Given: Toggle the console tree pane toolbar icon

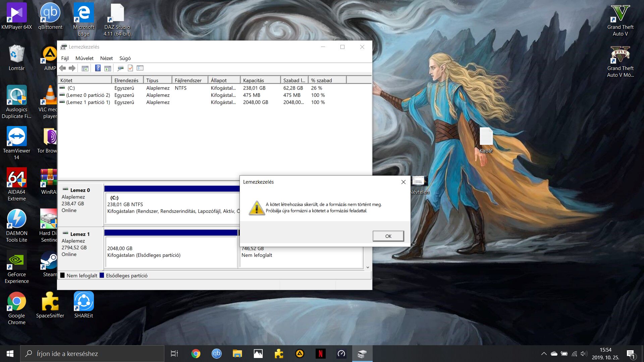Looking at the screenshot, I should point(85,68).
